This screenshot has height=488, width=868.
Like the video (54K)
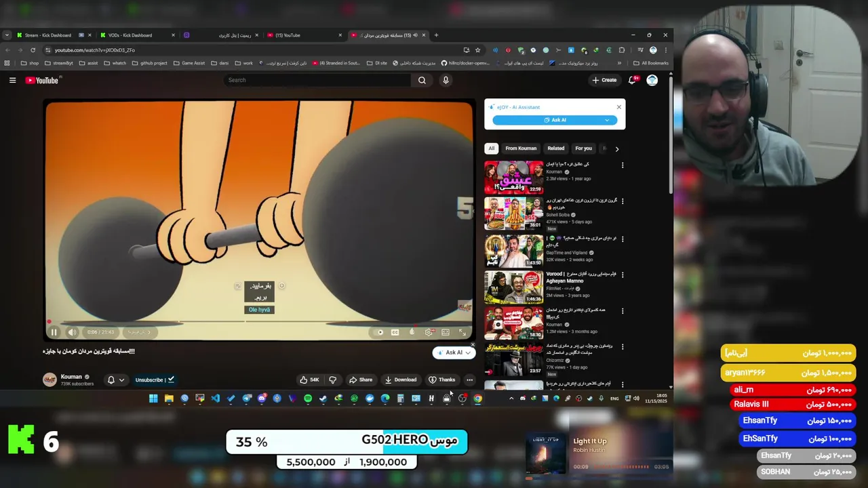[x=310, y=380]
